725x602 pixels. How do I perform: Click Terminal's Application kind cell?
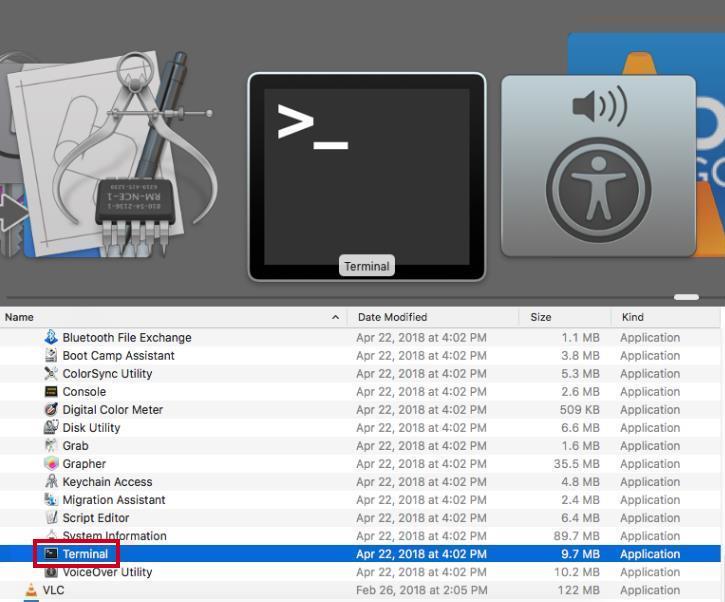[650, 554]
